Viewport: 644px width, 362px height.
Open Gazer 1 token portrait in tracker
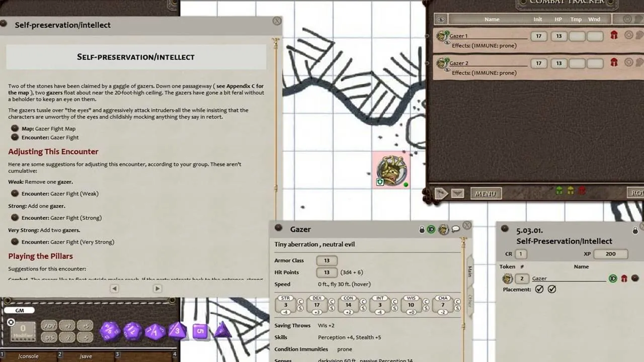(x=442, y=36)
